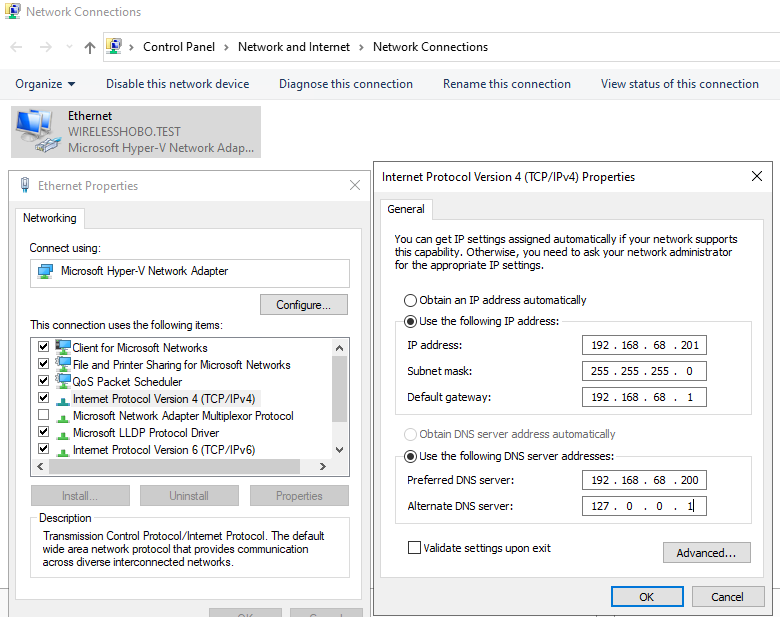This screenshot has width=780, height=617.
Task: Select the QoS Packet Scheduler item icon
Action: (x=63, y=381)
